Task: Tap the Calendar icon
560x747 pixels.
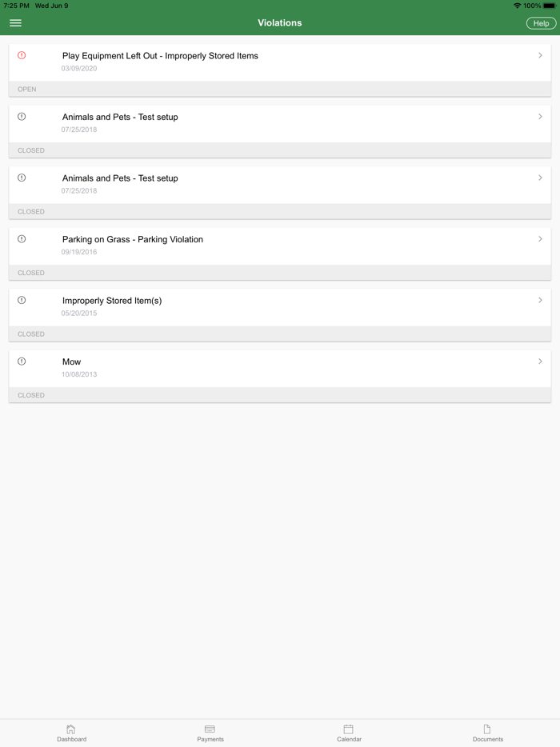Action: coord(349,729)
